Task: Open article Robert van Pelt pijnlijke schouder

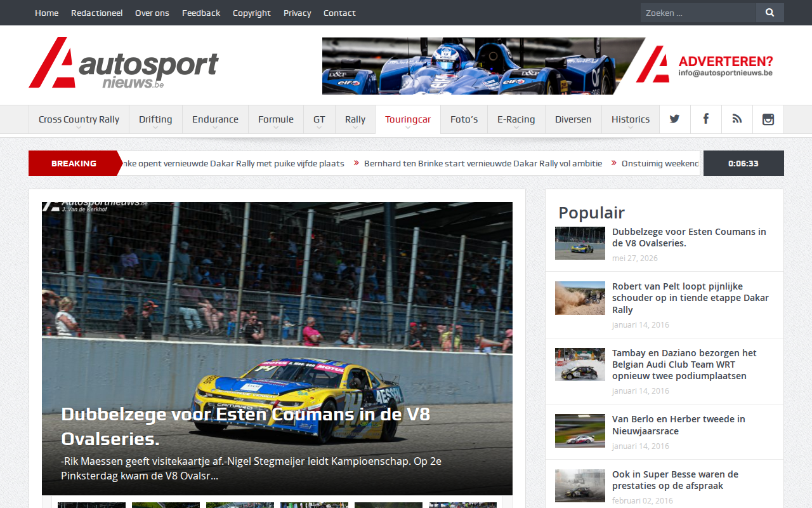Action: [690, 298]
